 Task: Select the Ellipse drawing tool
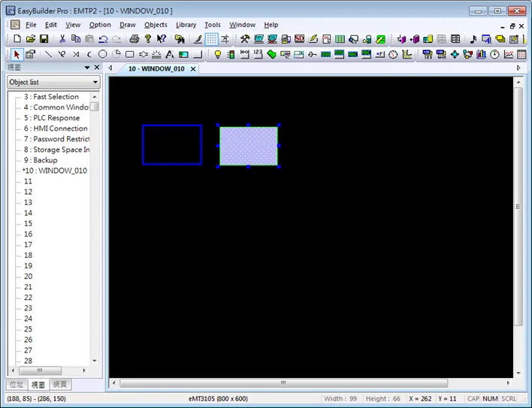103,54
